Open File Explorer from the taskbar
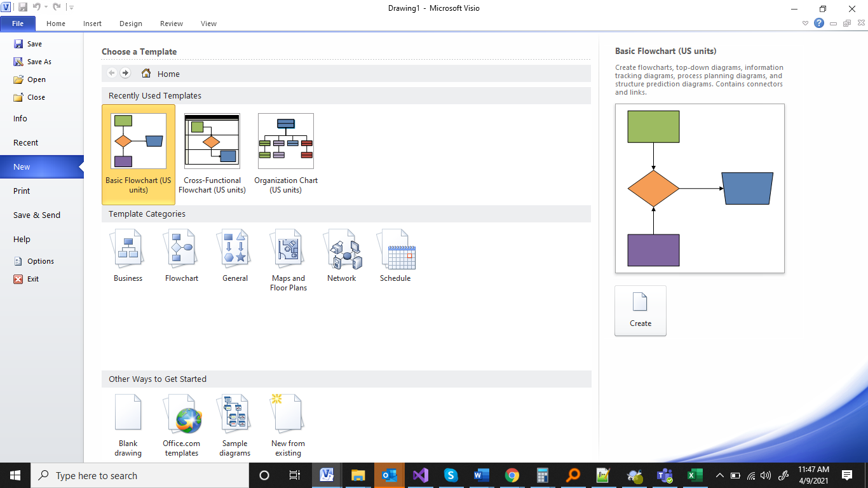The image size is (868, 488). [358, 475]
